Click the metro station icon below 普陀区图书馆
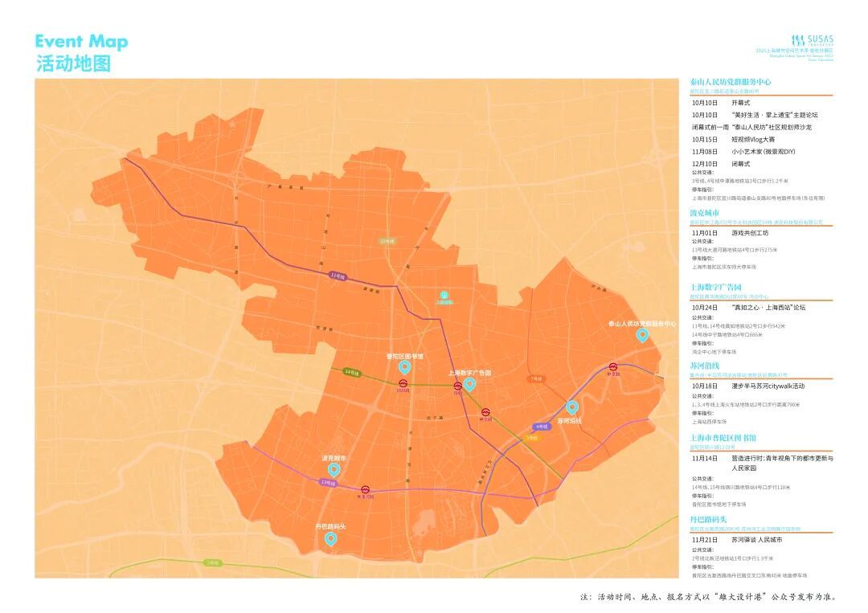Viewport: 868px width, 613px height. tap(403, 383)
